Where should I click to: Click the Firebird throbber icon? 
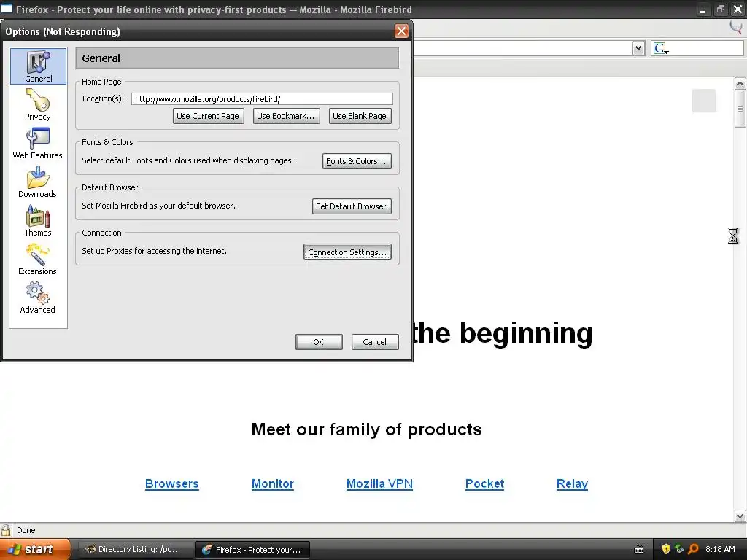pos(736,27)
